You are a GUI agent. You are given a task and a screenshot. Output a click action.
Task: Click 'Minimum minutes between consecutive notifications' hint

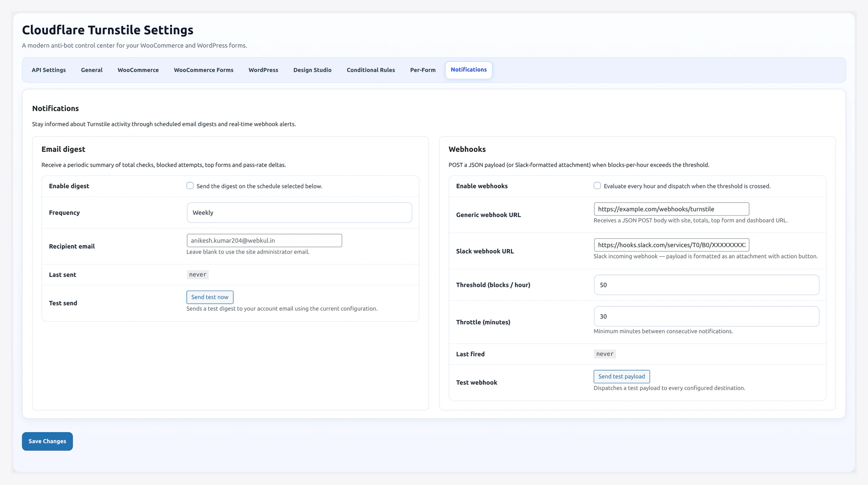click(663, 331)
